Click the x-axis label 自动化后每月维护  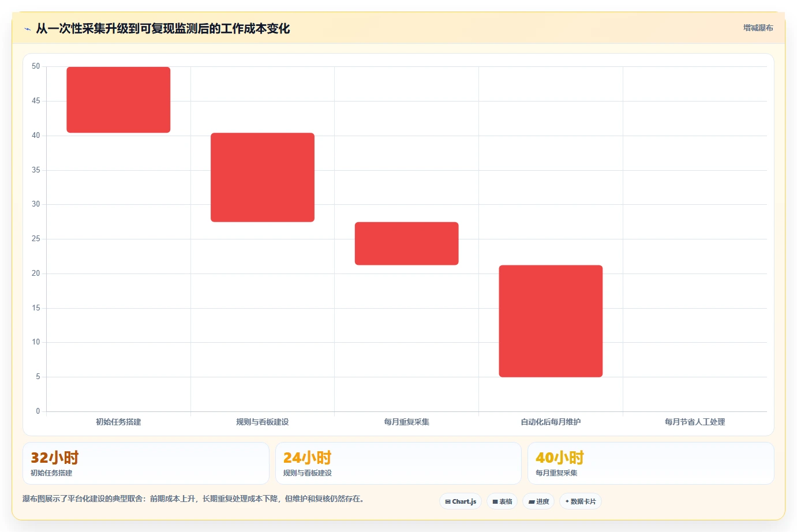551,422
